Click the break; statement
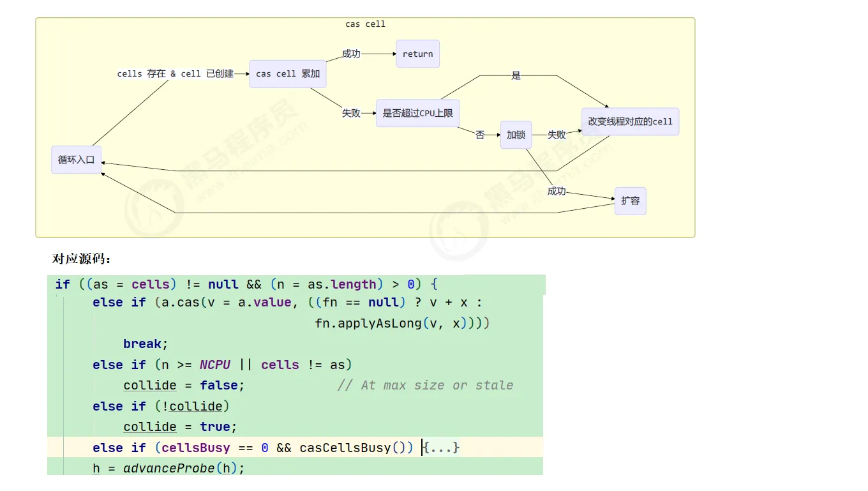This screenshot has width=868, height=491. (146, 344)
